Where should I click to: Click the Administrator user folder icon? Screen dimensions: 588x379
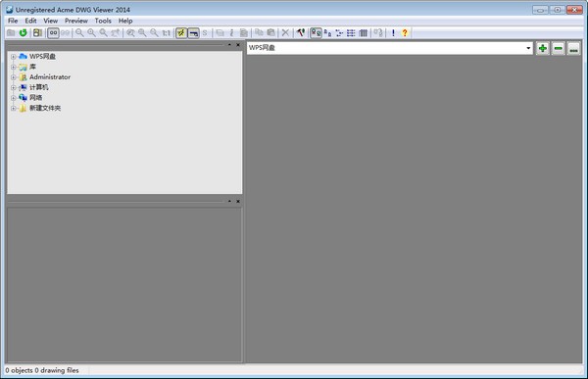(23, 77)
